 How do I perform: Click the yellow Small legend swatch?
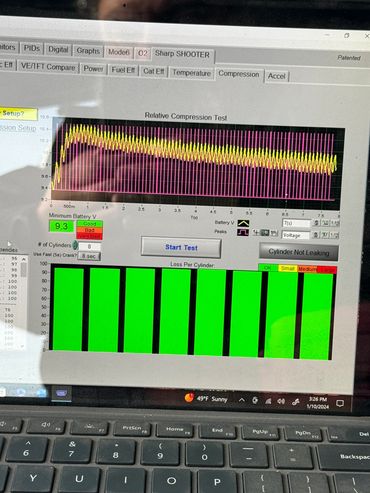[x=287, y=268]
